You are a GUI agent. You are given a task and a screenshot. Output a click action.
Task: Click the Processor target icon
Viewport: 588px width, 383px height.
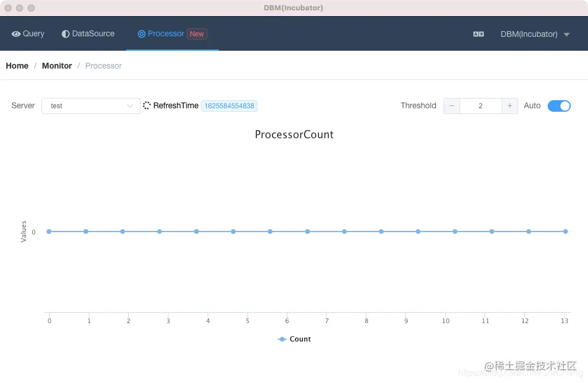coord(141,34)
